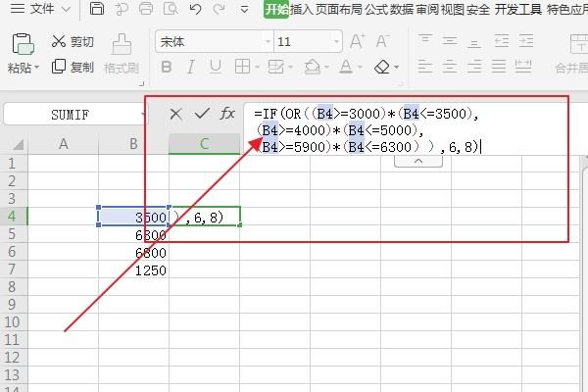
Task: Click the eraser clear formatting icon
Action: 382,68
